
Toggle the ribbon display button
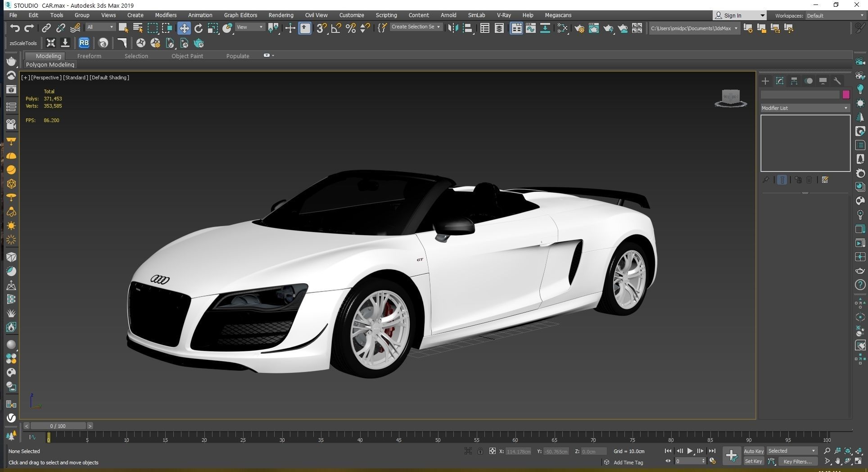(516, 28)
